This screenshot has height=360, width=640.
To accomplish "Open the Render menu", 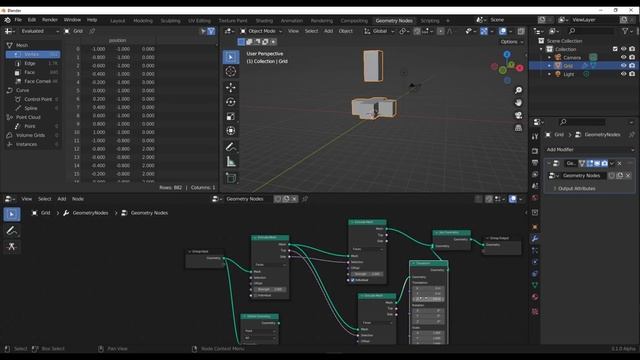I will point(50,20).
